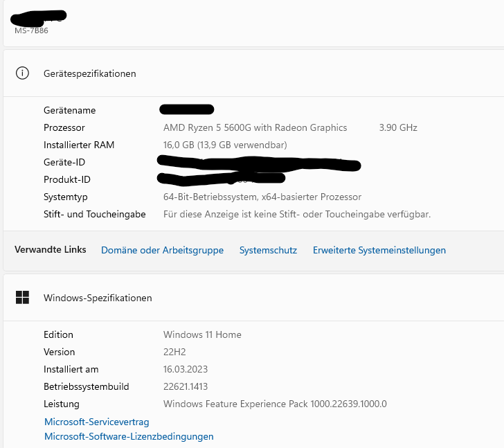Screen dimensions: 504x448
Task: Select the 3.90 GHz clock speed text
Action: (x=398, y=127)
